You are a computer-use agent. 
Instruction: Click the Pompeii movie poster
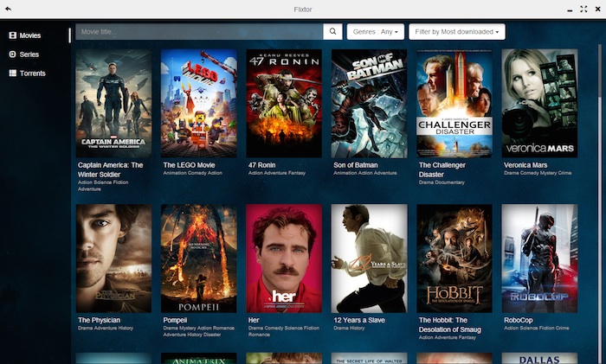pos(198,258)
